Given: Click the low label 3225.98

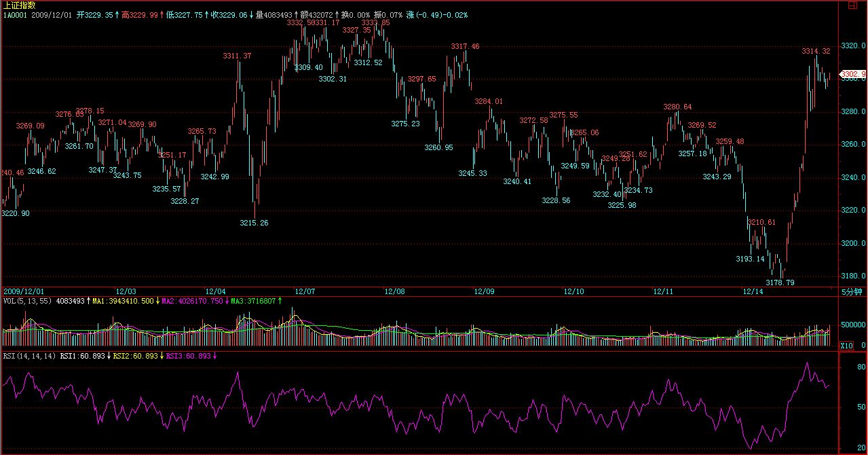Looking at the screenshot, I should [622, 205].
